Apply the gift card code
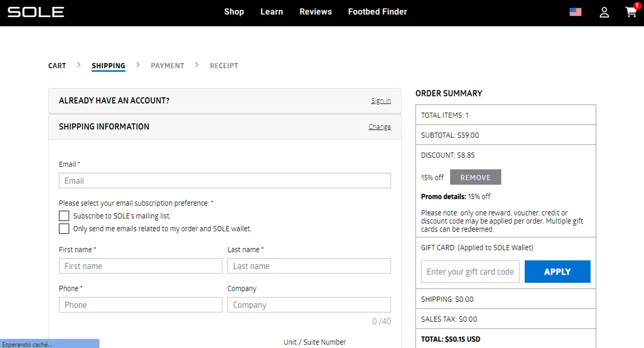The image size is (644, 348). 557,272
